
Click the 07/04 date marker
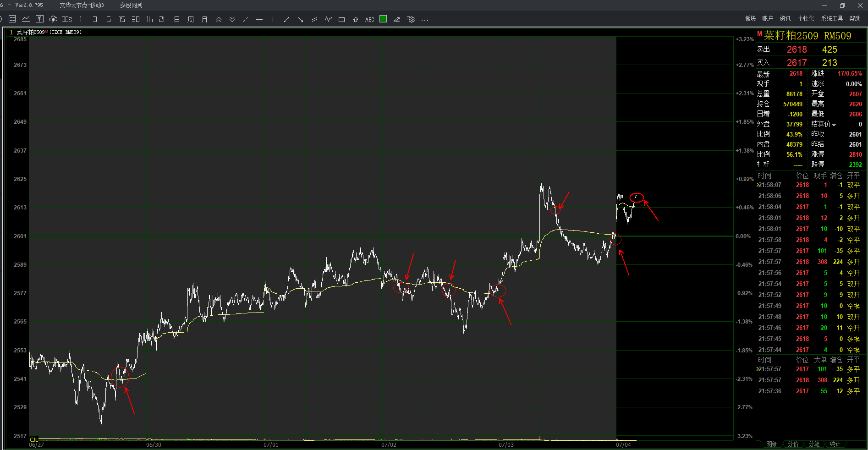pos(623,445)
